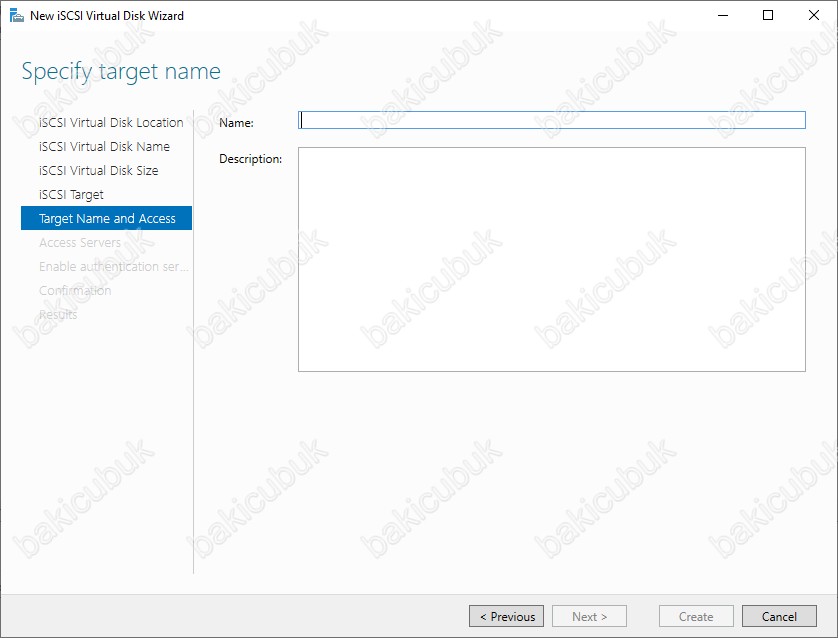The width and height of the screenshot is (838, 638).
Task: Cancel the wizard
Action: pyautogui.click(x=779, y=616)
